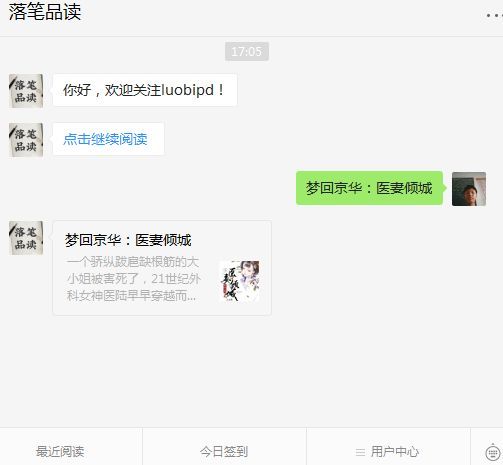Viewport: 503px width, 465px height.
Task: Open the 点击继续阅读 link
Action: [105, 139]
